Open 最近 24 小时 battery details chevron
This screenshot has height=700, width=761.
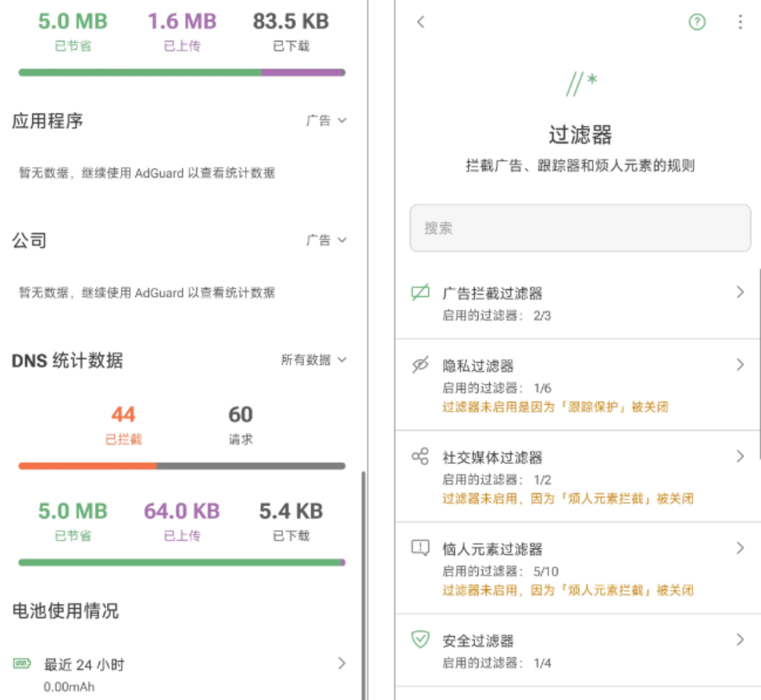click(x=341, y=663)
